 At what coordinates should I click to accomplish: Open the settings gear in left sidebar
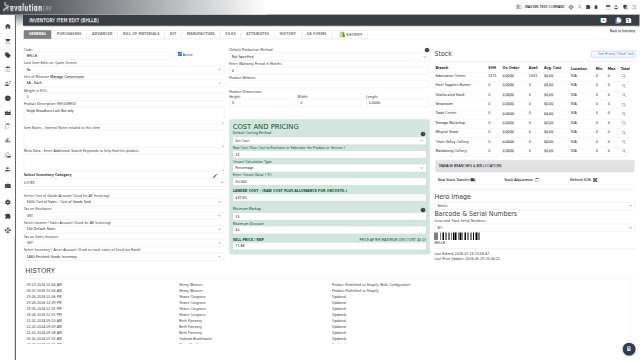[x=8, y=202]
